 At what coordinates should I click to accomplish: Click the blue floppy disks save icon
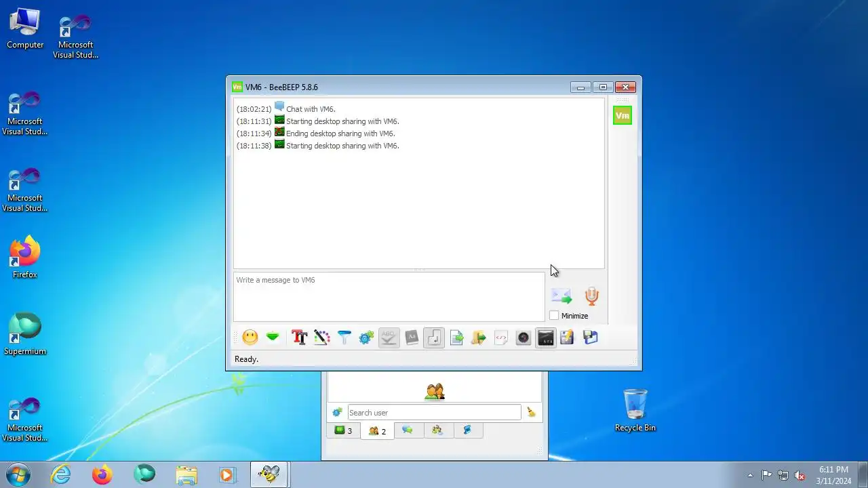590,337
